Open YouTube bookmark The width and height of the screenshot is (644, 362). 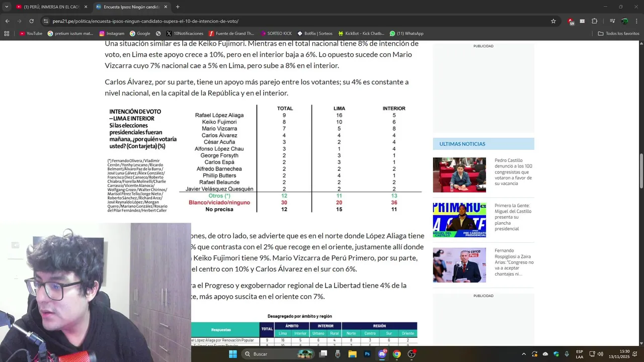tap(31, 34)
